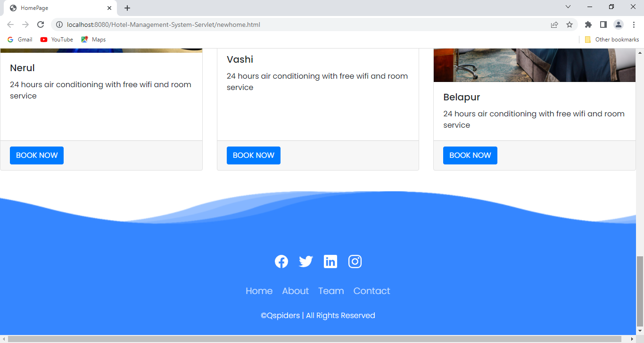Expand the tab search chevron
This screenshot has height=343, width=644.
coord(568,7)
